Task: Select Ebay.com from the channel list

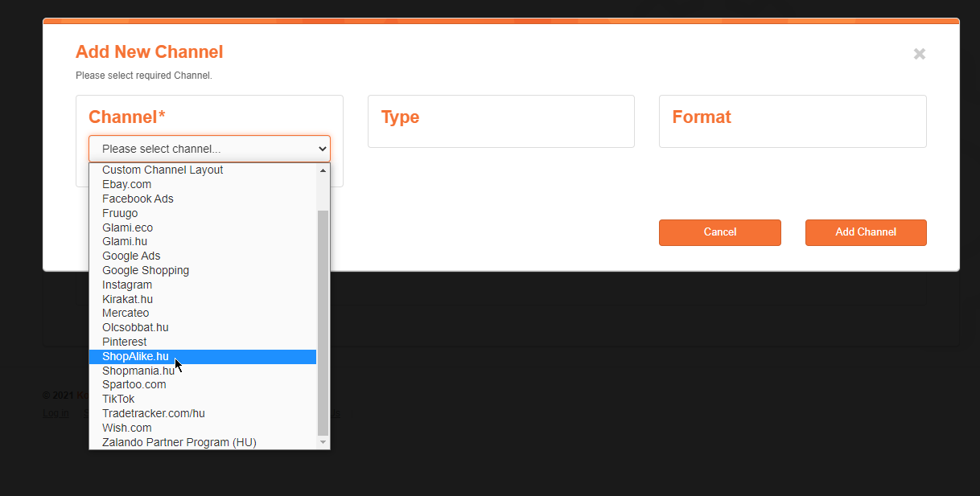Action: point(203,184)
